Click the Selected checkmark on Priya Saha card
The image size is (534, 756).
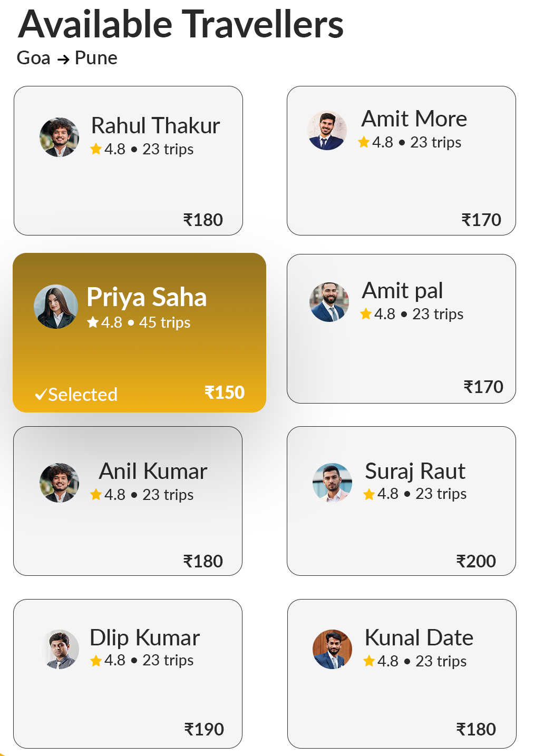[x=41, y=395]
